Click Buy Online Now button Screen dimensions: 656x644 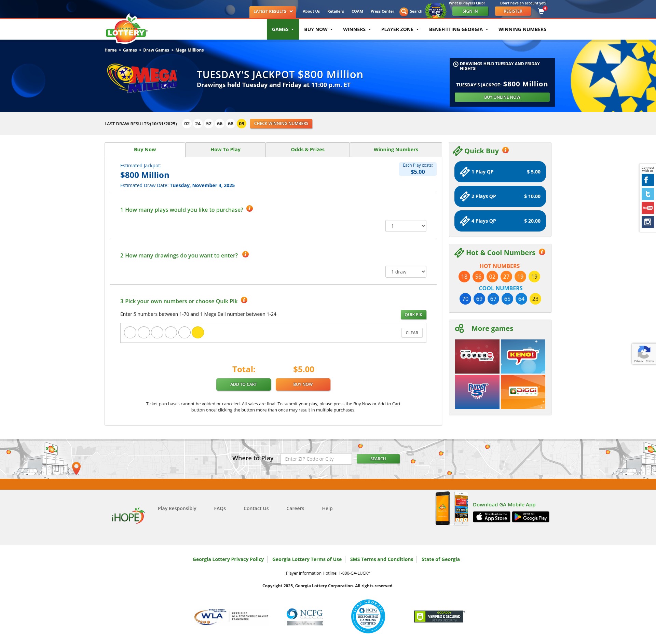(502, 97)
